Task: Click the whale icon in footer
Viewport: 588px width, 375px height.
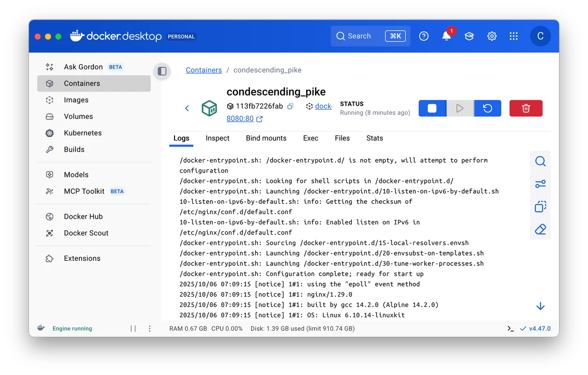Action: coord(41,328)
